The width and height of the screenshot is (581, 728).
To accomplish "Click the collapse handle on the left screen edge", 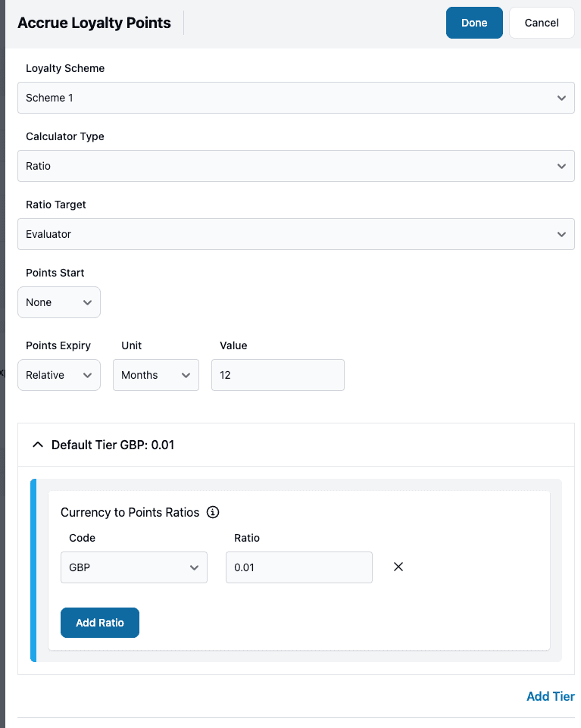I will click(x=4, y=372).
